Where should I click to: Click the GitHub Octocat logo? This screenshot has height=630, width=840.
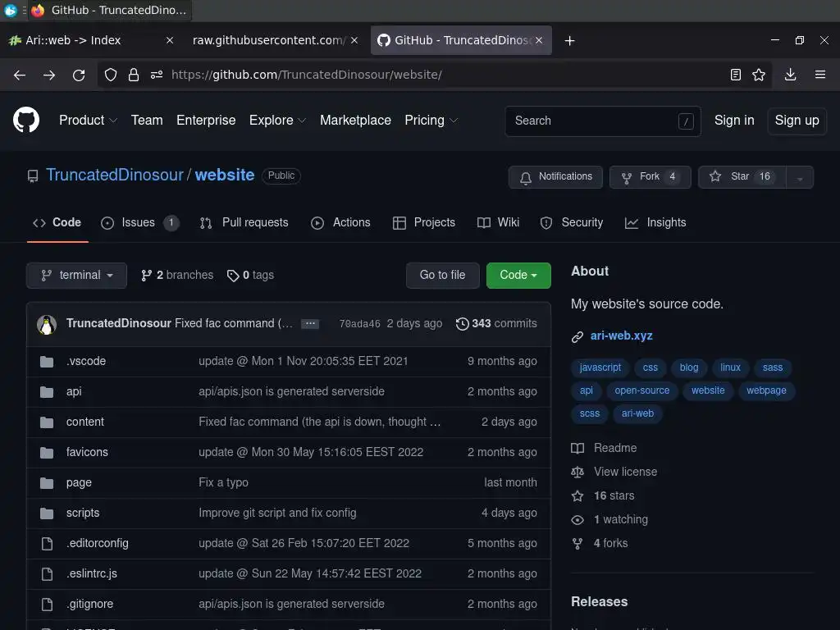click(x=26, y=120)
